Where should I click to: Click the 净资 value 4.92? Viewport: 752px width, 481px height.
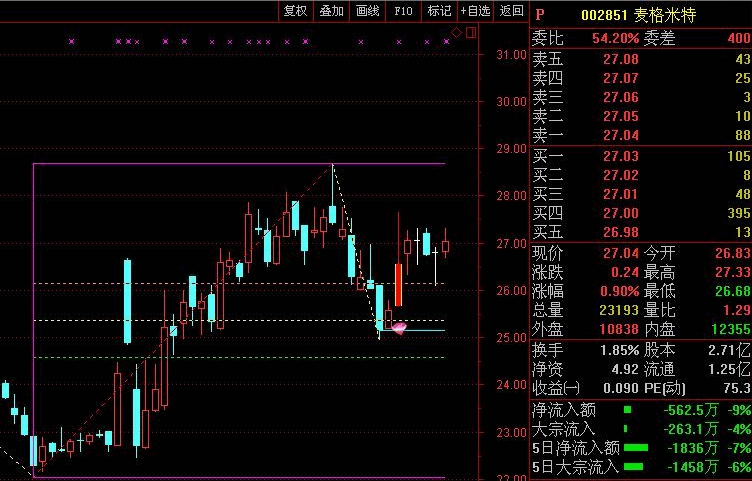[x=625, y=370]
